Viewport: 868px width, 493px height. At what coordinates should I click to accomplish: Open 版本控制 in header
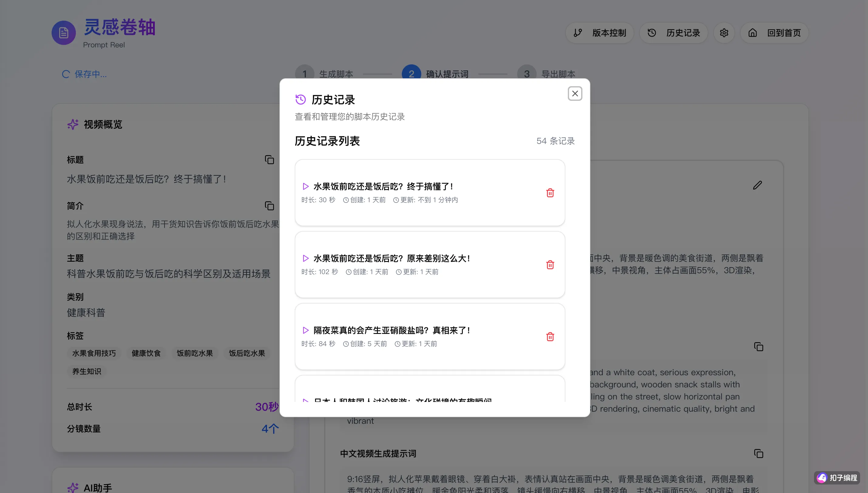(x=599, y=33)
